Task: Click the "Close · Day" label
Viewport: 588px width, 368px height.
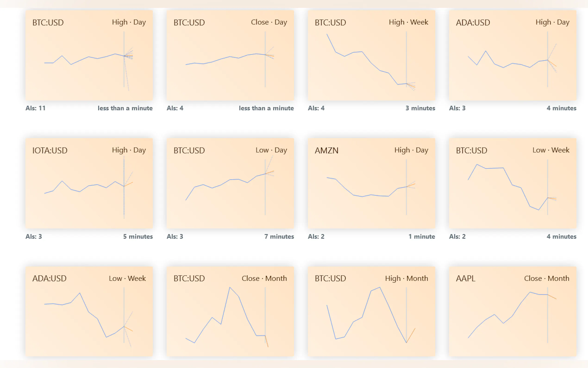Action: pyautogui.click(x=269, y=22)
